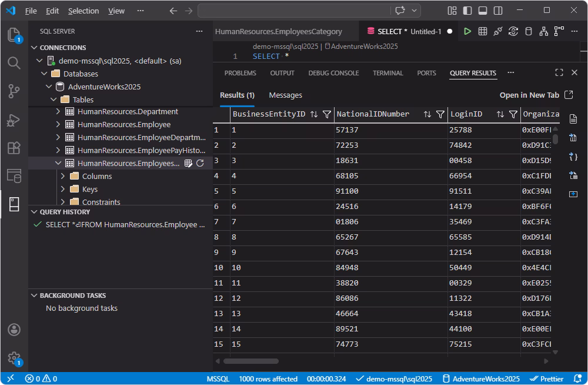Toggle sort on LoginID column
The height and width of the screenshot is (385, 588).
(x=500, y=114)
